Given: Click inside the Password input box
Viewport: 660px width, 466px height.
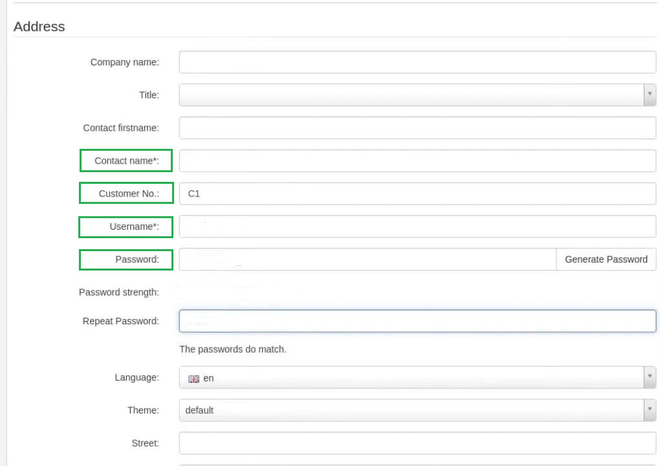Looking at the screenshot, I should [367, 259].
